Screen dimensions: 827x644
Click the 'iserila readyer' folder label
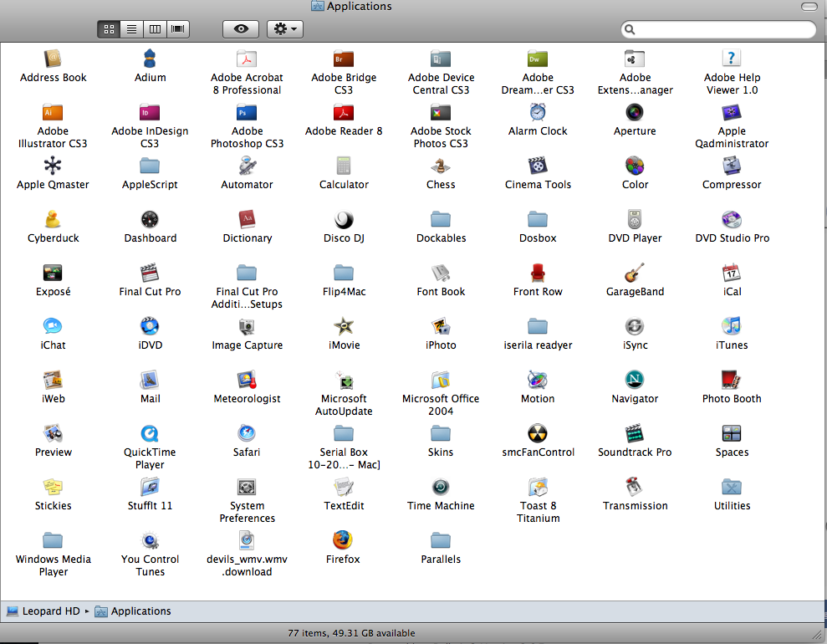tap(538, 345)
